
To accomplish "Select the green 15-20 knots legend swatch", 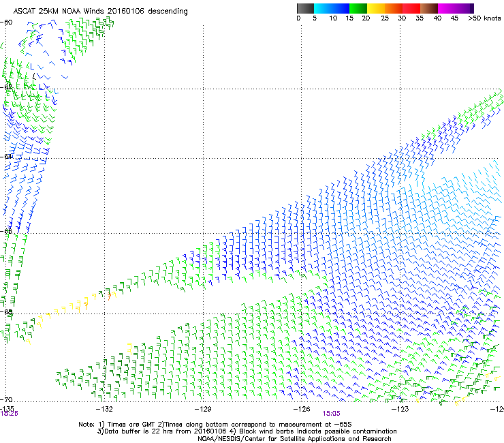I will click(358, 8).
